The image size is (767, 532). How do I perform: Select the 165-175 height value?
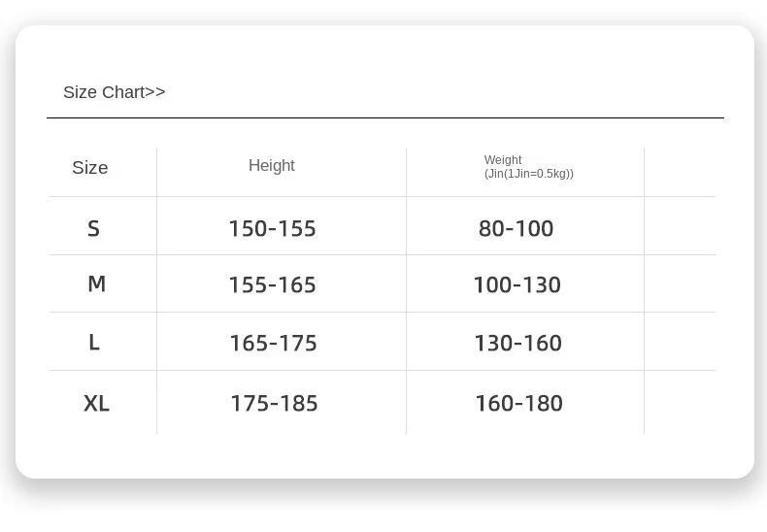coord(273,344)
